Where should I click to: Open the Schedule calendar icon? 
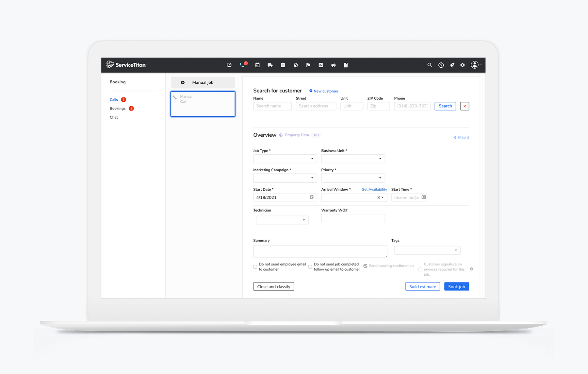coord(257,65)
